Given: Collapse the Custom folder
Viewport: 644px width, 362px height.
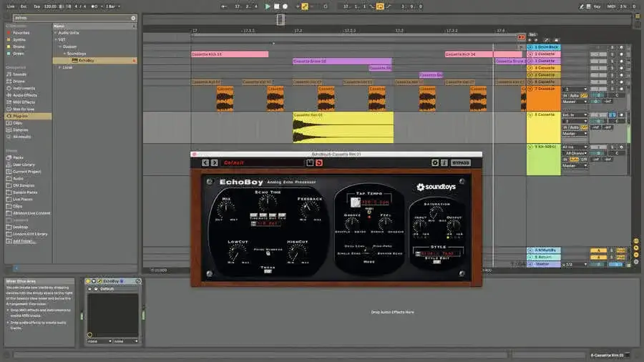Looking at the screenshot, I should pyautogui.click(x=60, y=47).
